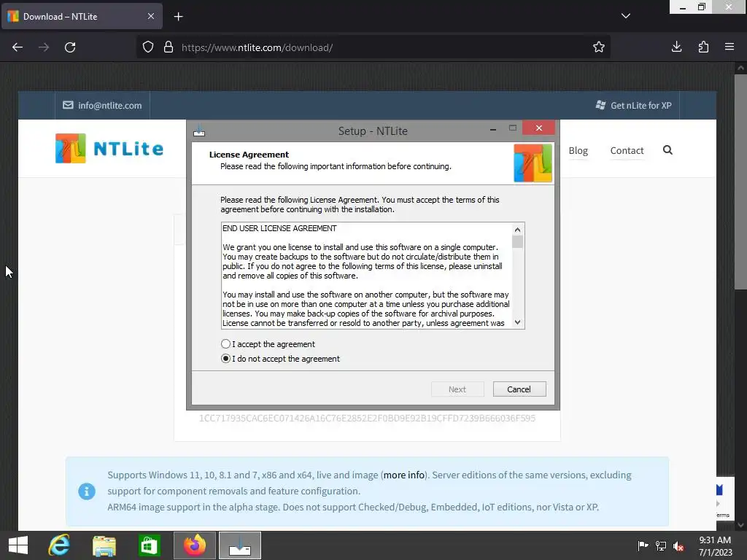This screenshot has height=560, width=747.
Task: Click license text scroll down arrow
Action: [x=517, y=322]
